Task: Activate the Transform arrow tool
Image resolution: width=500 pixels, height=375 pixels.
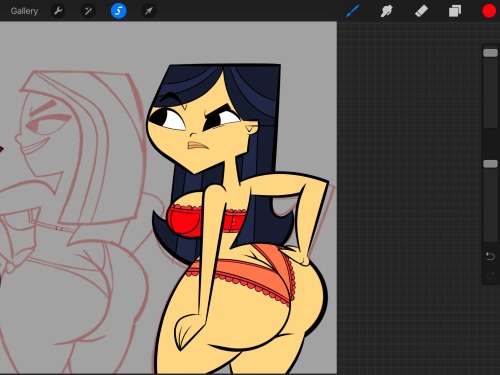Action: coord(149,11)
